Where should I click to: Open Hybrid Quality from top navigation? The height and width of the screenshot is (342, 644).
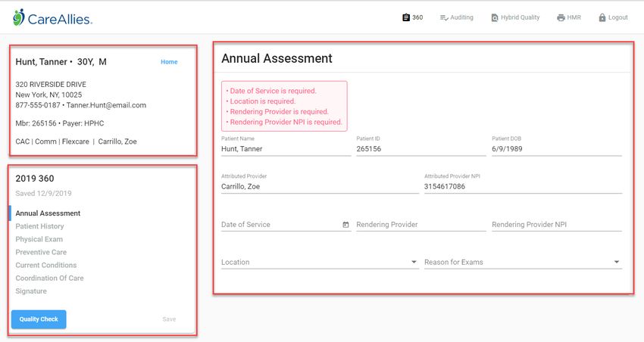pyautogui.click(x=515, y=17)
